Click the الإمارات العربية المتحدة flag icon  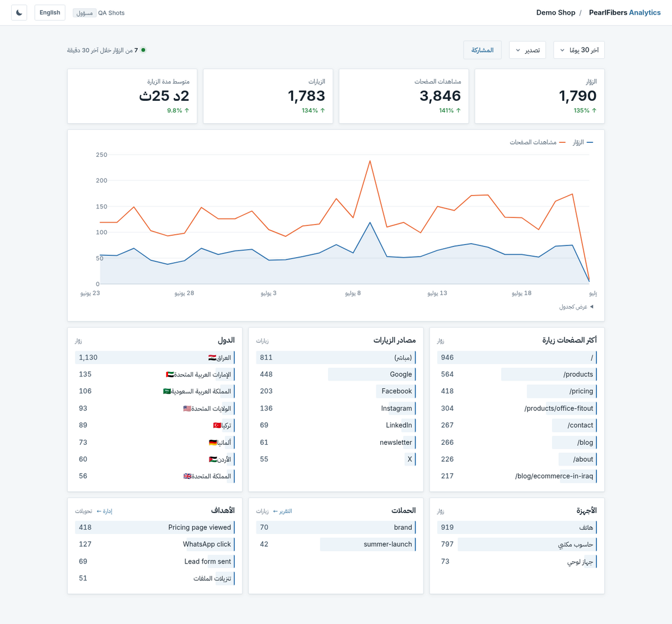pyautogui.click(x=170, y=374)
